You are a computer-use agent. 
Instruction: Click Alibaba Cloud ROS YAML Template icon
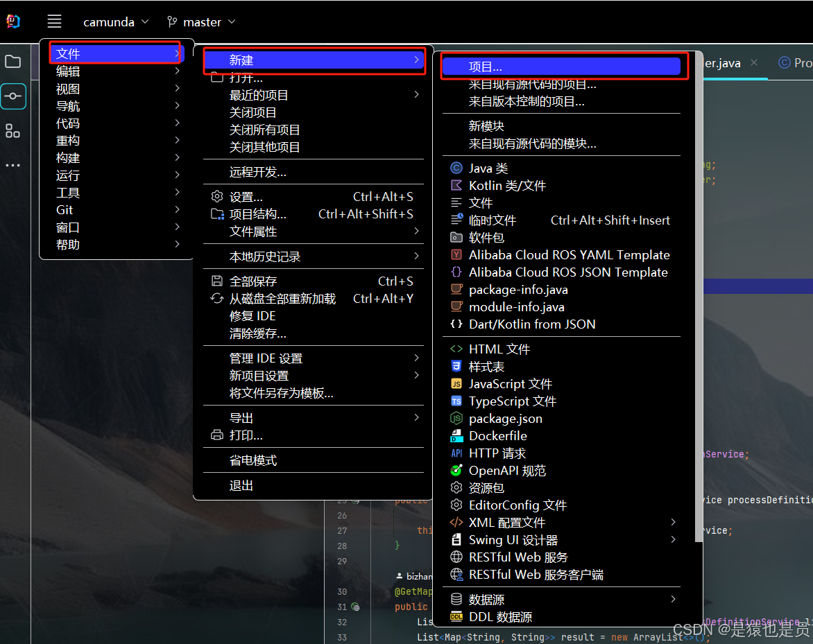point(456,254)
